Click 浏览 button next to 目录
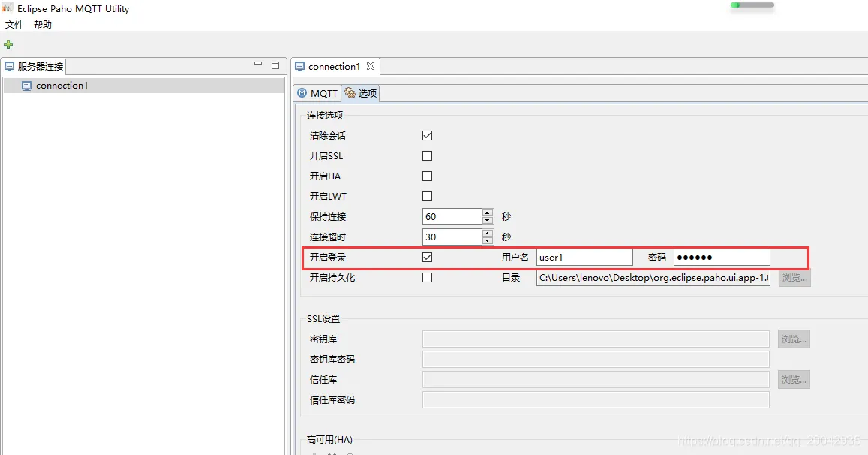Viewport: 868px width, 455px height. 794,278
